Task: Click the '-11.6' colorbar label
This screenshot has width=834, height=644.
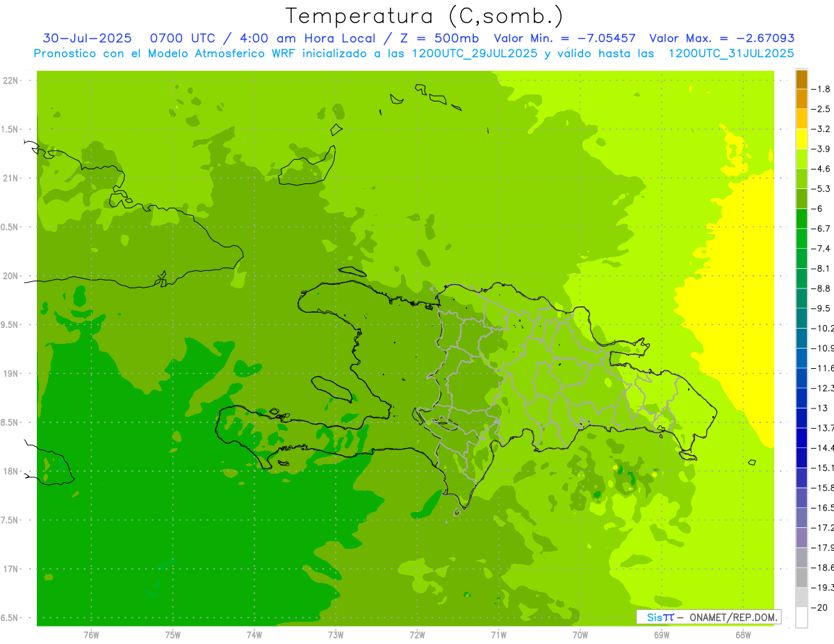Action: 823,368
